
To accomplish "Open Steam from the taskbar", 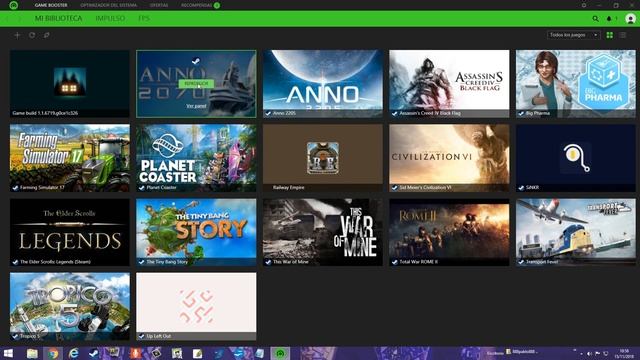I will [94, 353].
